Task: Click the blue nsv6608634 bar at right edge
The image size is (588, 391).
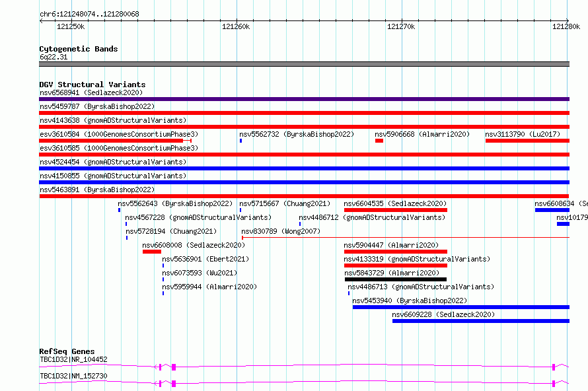Action: click(552, 210)
